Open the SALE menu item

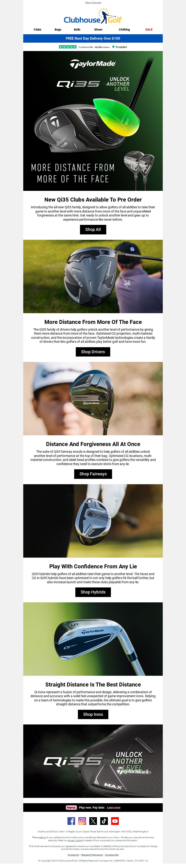coord(149,30)
